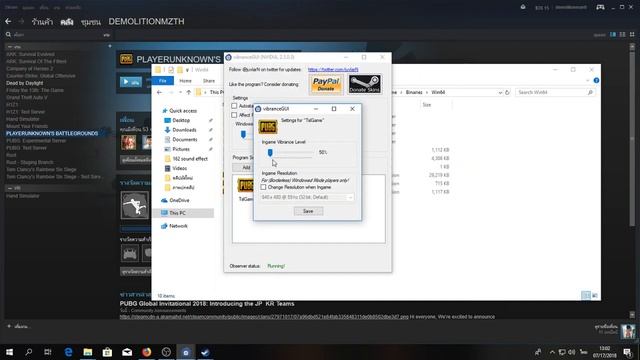Screen dimensions: 640x360
Task: Switch Steam library to grid view icon
Action: click(x=632, y=35)
